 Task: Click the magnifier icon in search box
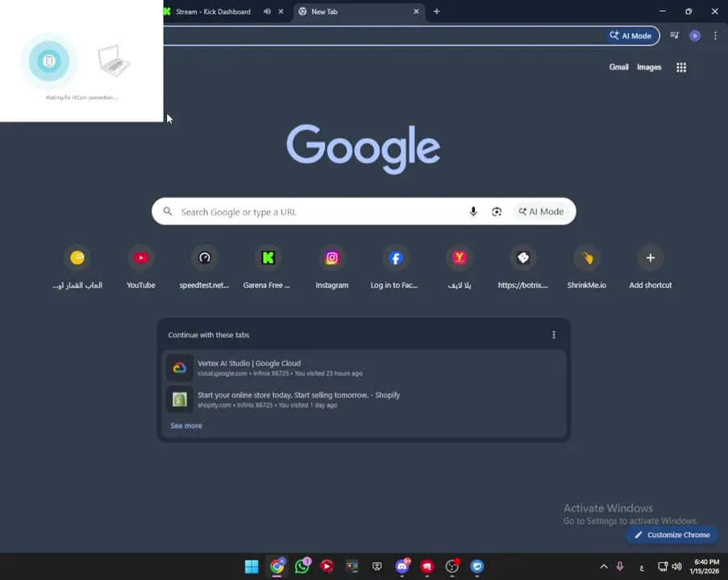coord(168,212)
